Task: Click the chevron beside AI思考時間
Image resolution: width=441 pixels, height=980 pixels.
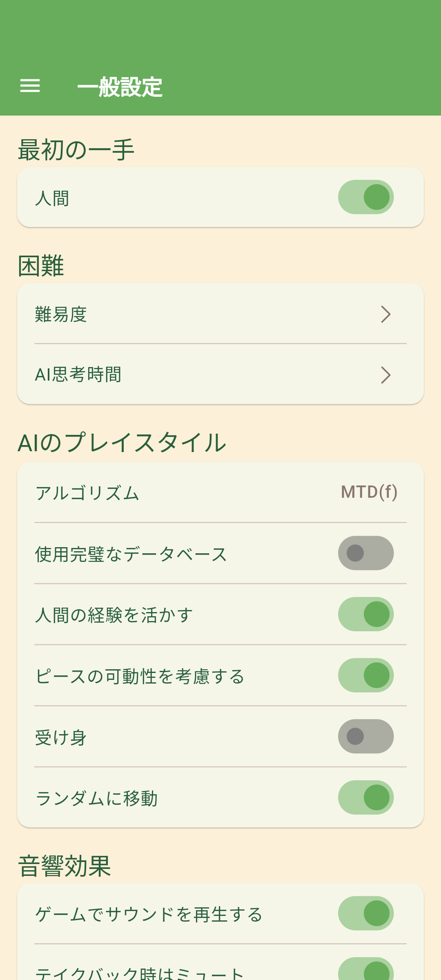Action: pyautogui.click(x=385, y=375)
